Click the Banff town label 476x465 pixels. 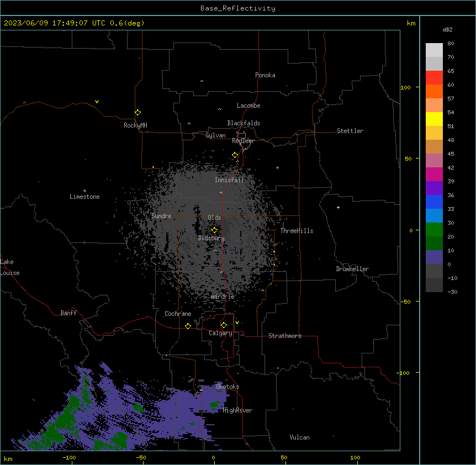(68, 313)
